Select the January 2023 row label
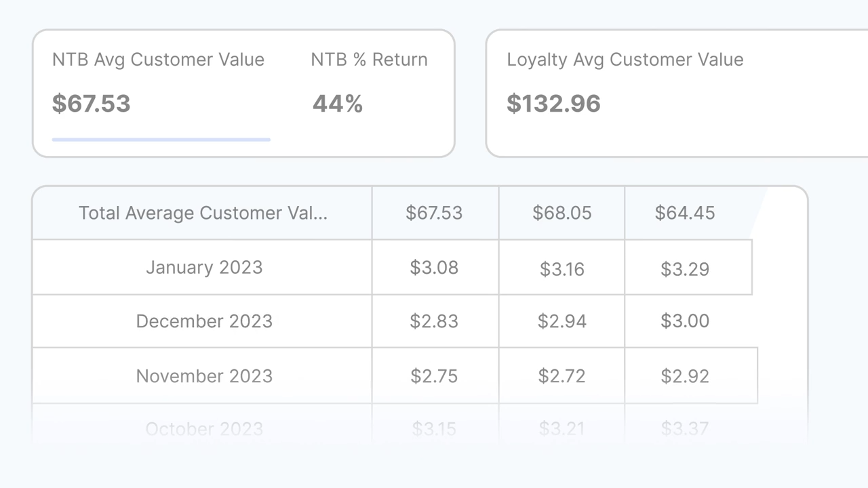868x488 pixels. [x=204, y=267]
